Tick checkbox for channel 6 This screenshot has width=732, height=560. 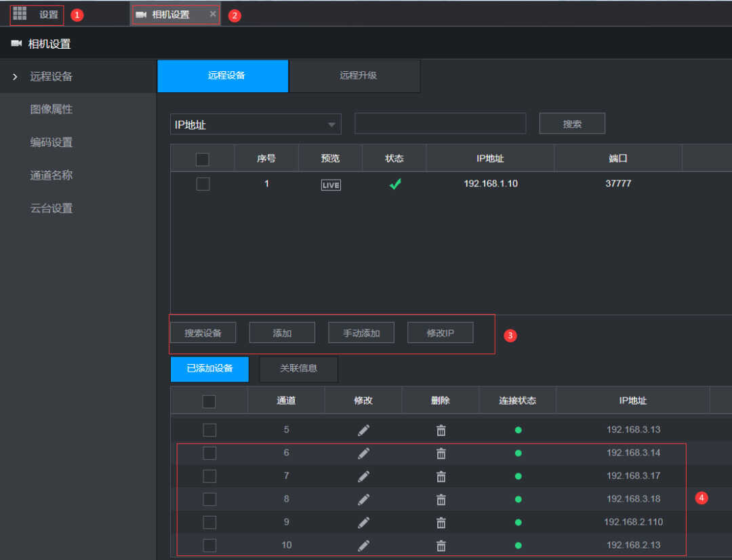click(x=209, y=453)
